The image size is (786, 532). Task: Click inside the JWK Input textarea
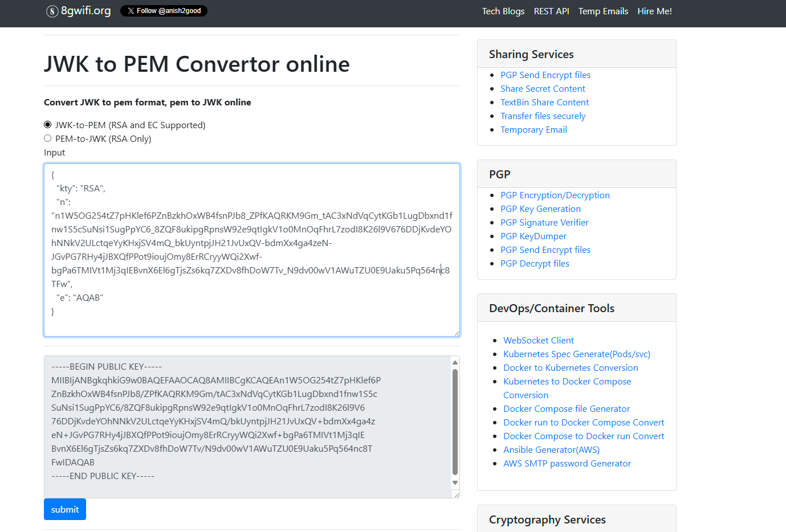pyautogui.click(x=252, y=250)
